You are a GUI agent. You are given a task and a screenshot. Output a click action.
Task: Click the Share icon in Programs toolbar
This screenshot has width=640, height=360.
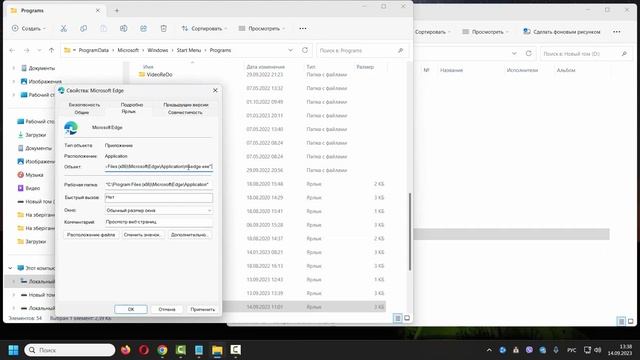143,29
